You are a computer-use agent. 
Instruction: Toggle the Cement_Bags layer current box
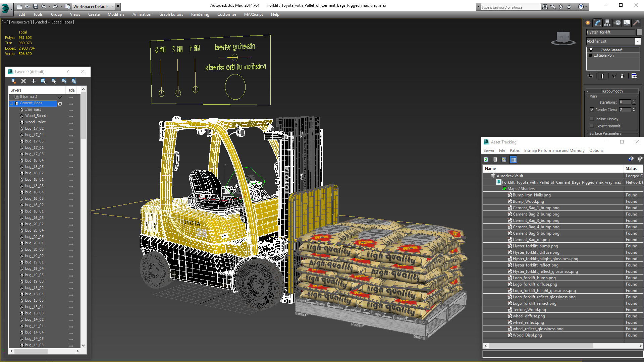pos(60,103)
